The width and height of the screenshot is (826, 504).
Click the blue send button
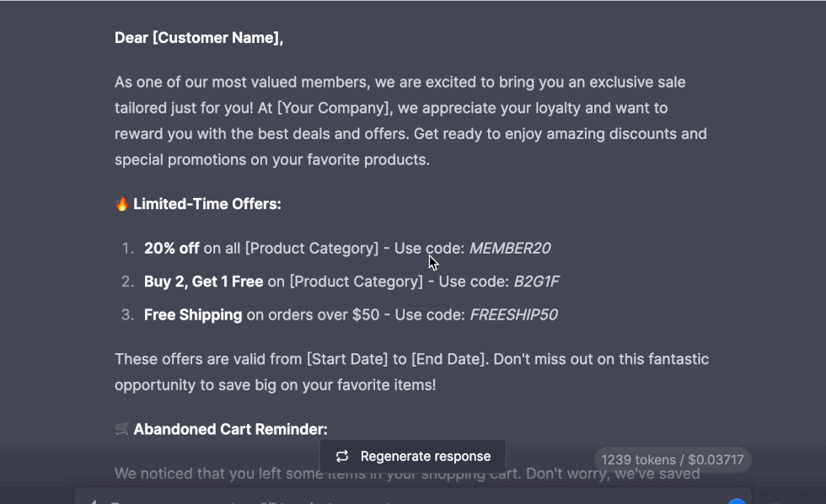point(736,501)
